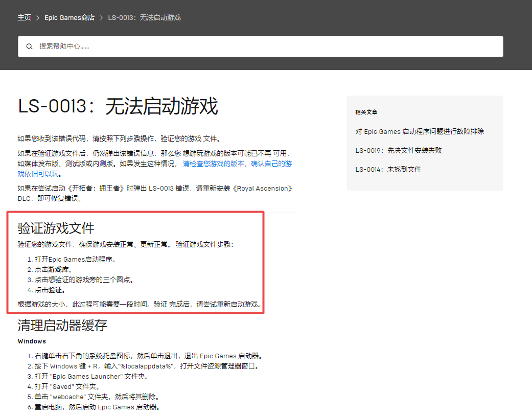
Task: Open the 请检查您游戏的版本 blue hyperlink
Action: click(155, 169)
